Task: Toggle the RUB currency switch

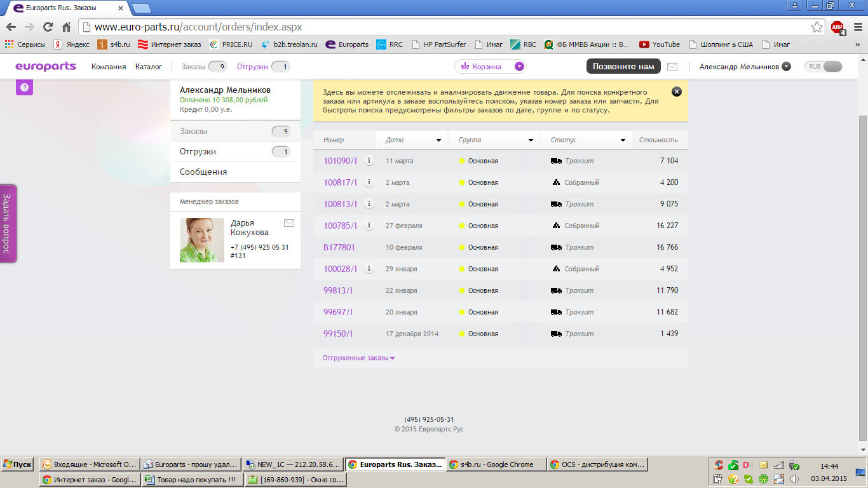Action: click(823, 67)
